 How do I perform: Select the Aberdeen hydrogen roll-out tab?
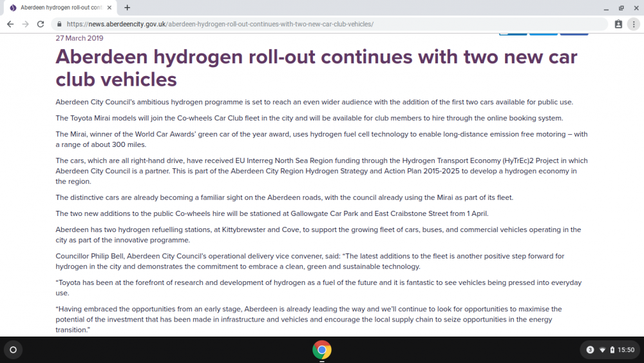61,7
